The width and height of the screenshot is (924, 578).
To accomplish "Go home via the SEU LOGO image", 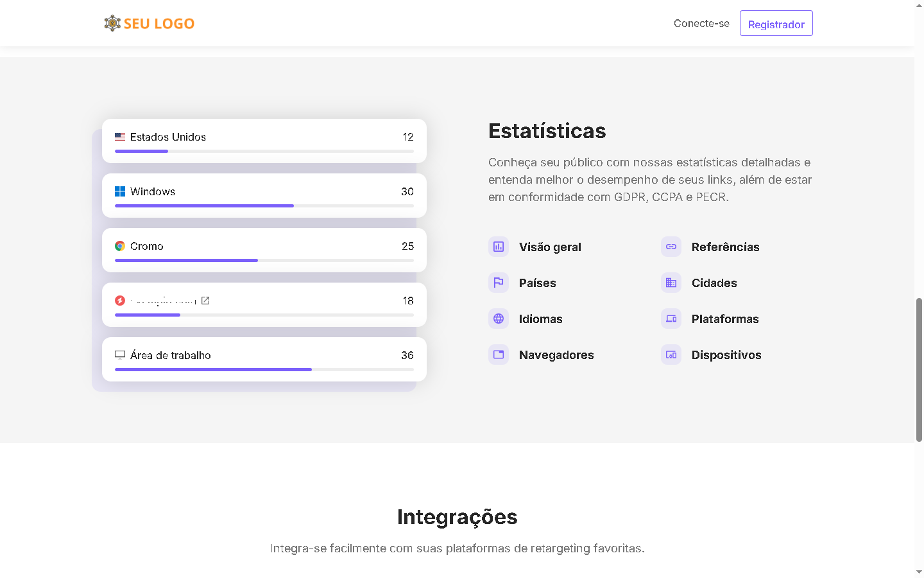I will click(x=150, y=23).
